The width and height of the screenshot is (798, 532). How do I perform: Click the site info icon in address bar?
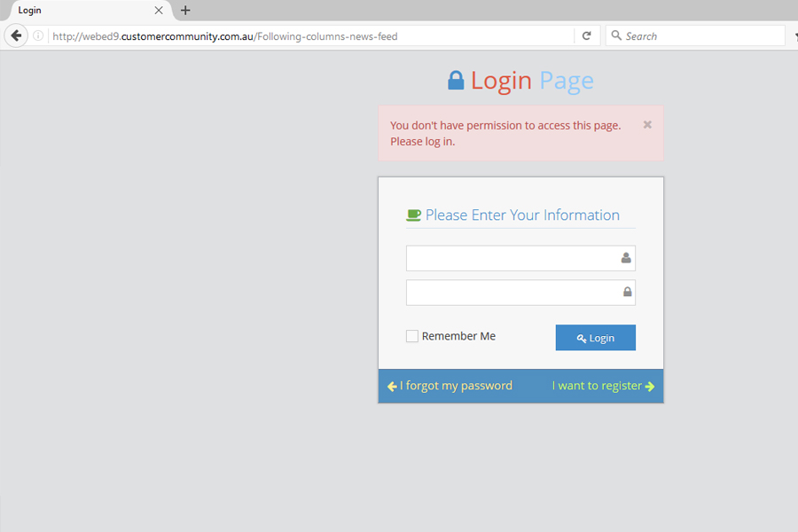coord(38,36)
